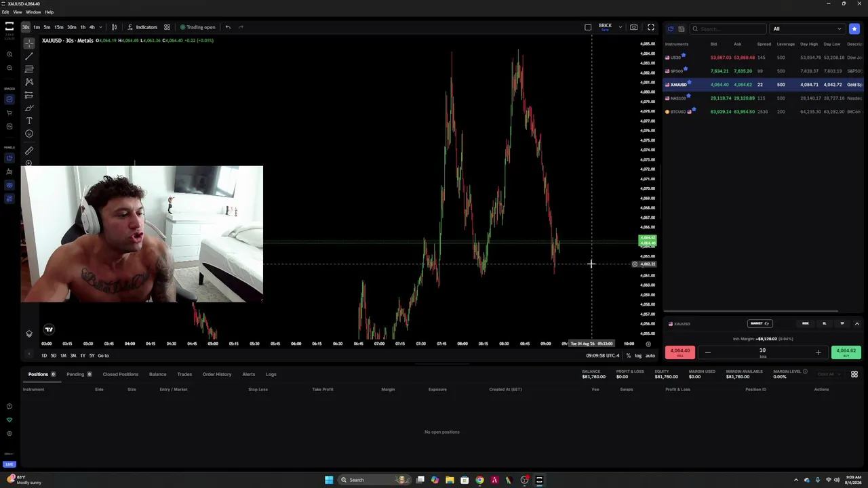
Task: Select the crosshair cursor tool
Action: click(x=29, y=43)
